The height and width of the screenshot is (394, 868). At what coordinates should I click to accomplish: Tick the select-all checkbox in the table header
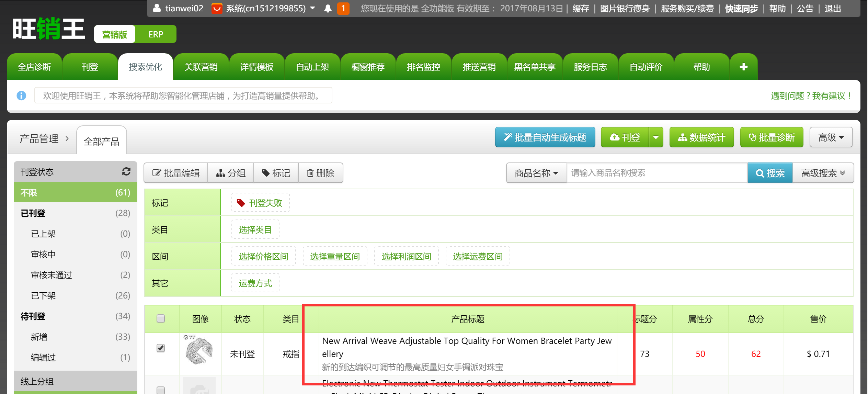click(x=160, y=318)
